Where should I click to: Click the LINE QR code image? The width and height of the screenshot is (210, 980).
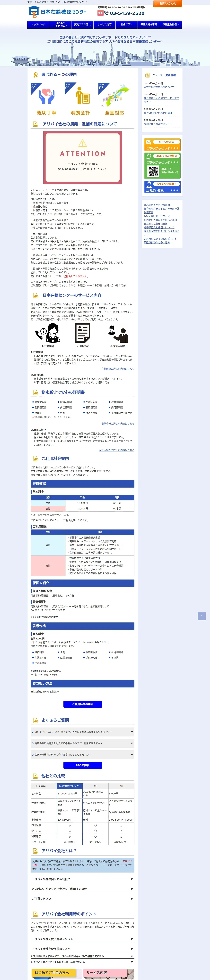click(153, 171)
